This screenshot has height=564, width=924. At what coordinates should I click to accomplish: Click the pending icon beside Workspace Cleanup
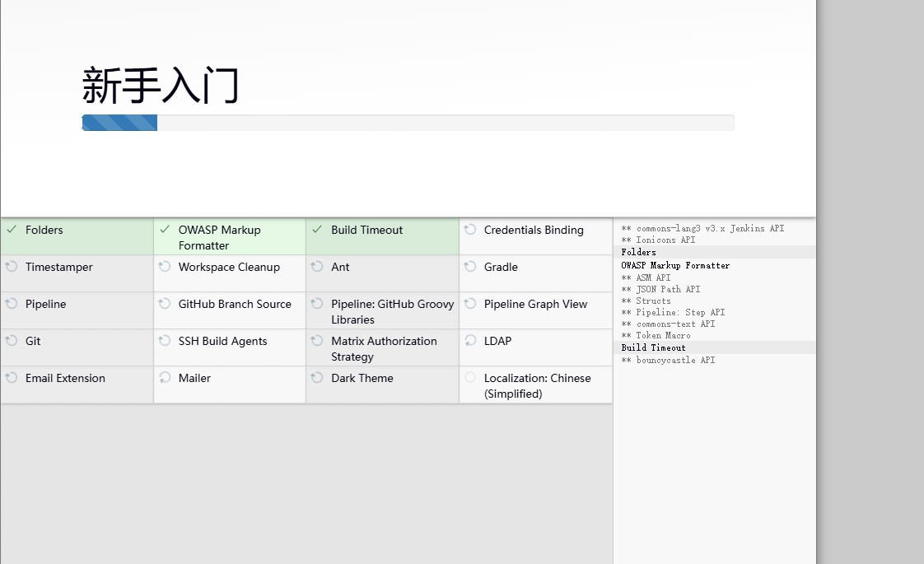pos(165,267)
